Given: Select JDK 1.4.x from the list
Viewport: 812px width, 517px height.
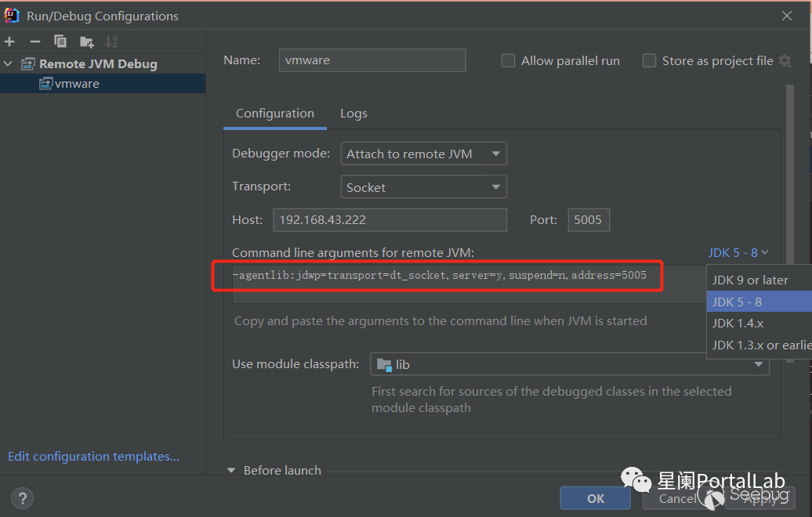Looking at the screenshot, I should tap(738, 324).
